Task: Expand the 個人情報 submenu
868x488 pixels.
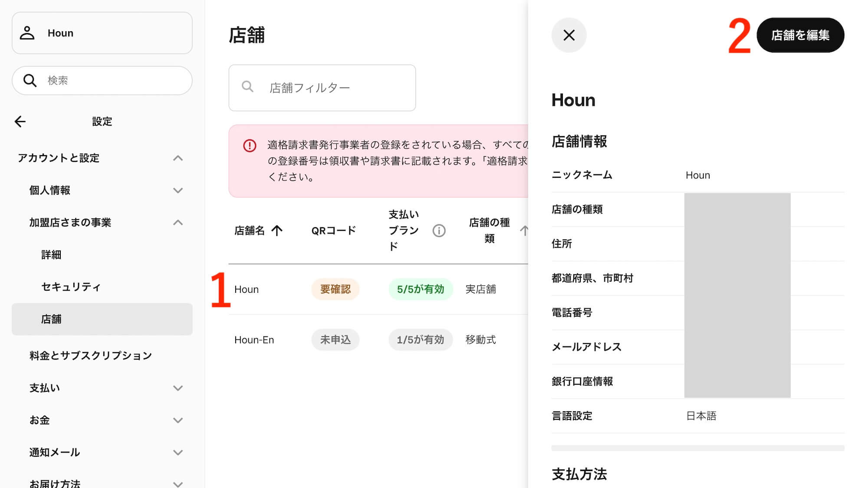Action: (x=178, y=190)
